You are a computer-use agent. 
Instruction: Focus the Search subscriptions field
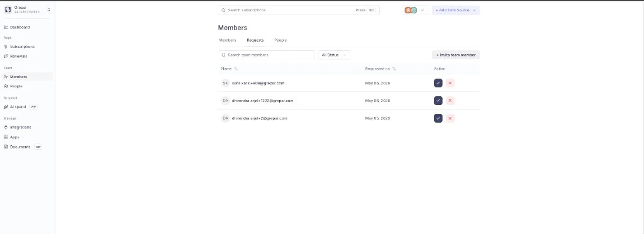point(299,10)
